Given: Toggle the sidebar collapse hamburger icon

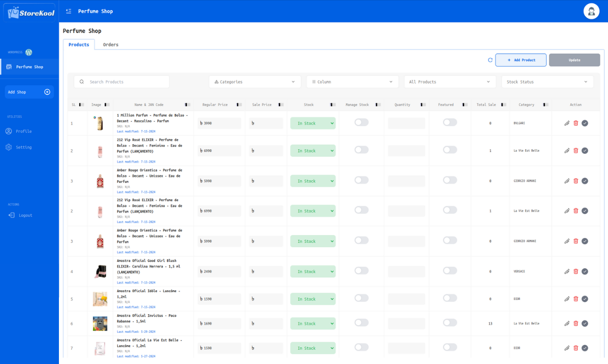Looking at the screenshot, I should coord(69,11).
